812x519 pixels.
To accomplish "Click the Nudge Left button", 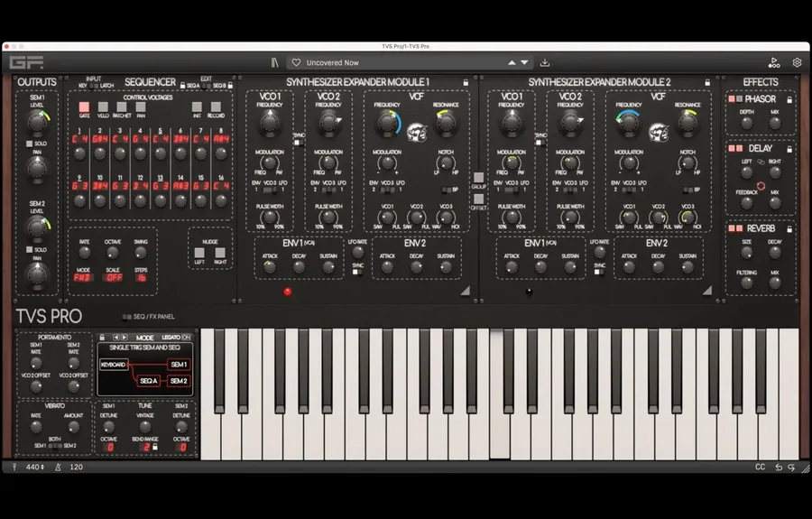I will tap(199, 253).
